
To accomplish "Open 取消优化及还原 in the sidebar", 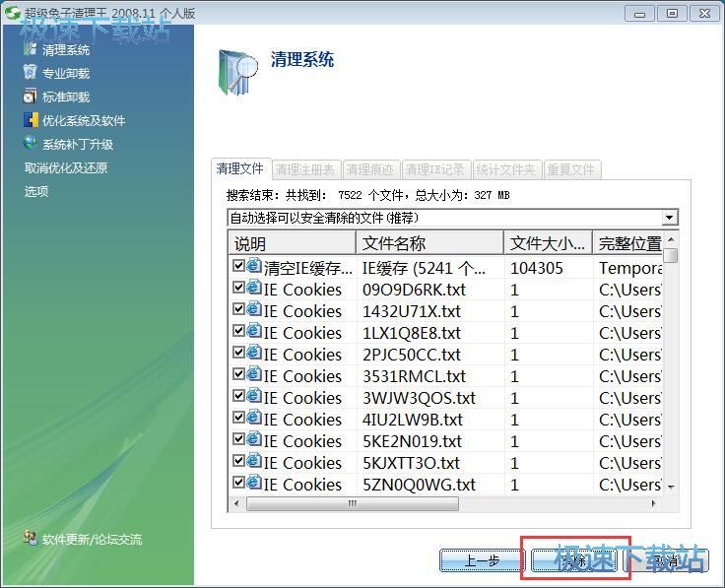I will (66, 167).
